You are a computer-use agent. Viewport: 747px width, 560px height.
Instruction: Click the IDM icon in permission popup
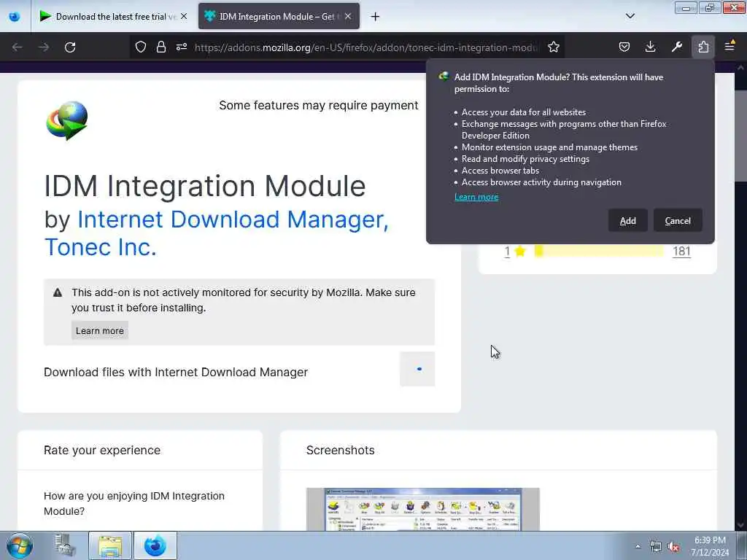tap(444, 77)
